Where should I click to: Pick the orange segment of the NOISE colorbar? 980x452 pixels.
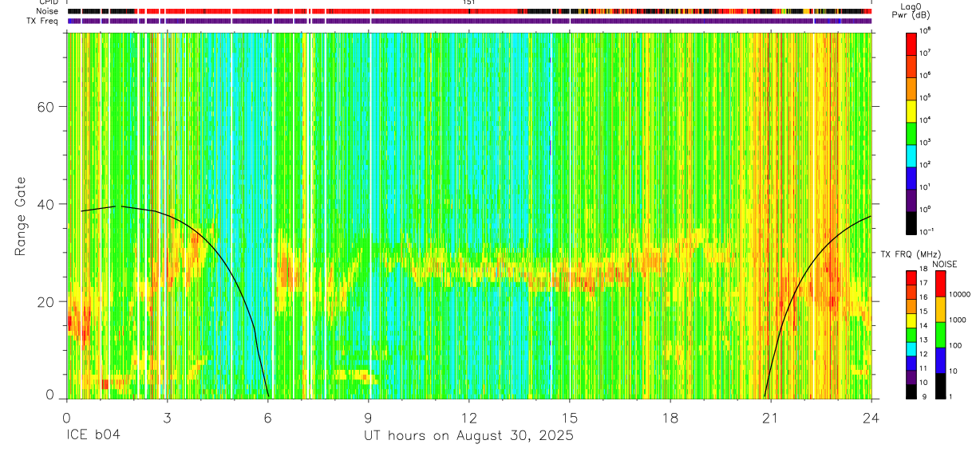(941, 309)
